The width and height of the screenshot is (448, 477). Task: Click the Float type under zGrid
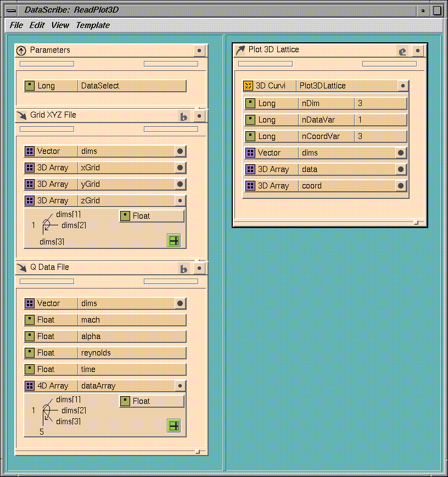pyautogui.click(x=152, y=216)
